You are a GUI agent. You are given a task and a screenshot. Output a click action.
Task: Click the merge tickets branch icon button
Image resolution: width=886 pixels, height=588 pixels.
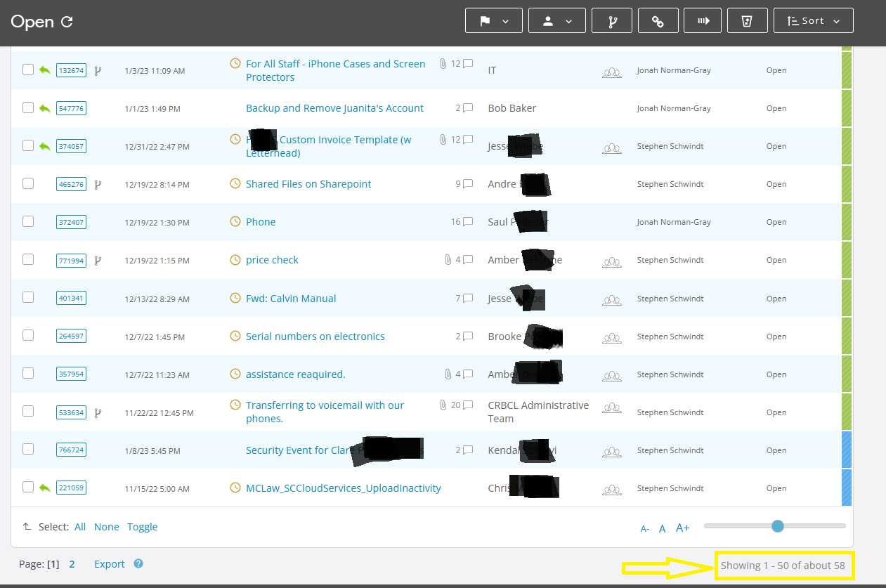612,21
